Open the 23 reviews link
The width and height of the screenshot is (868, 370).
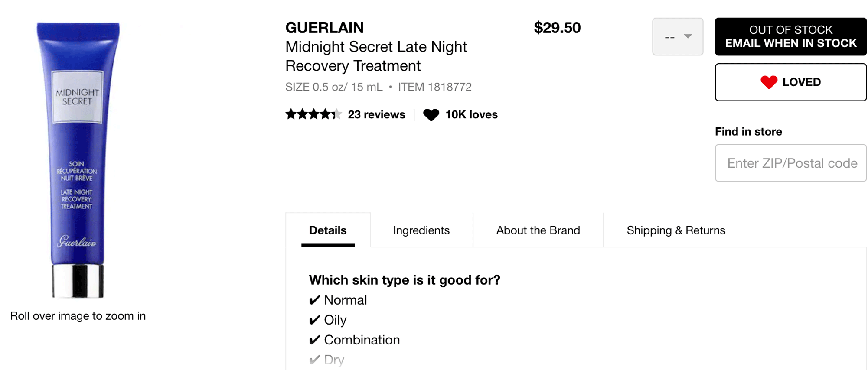coord(376,115)
